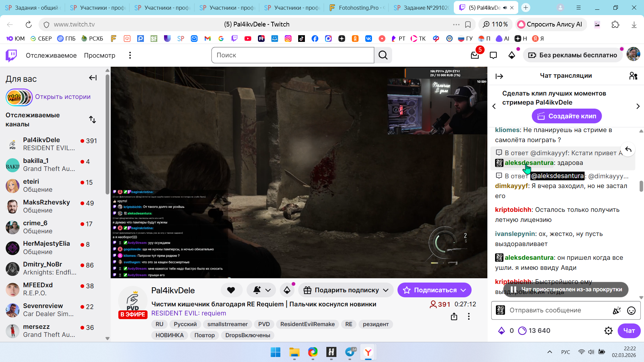Click the chat scrollbar thumb
This screenshot has height=362, width=644.
pos(641,186)
